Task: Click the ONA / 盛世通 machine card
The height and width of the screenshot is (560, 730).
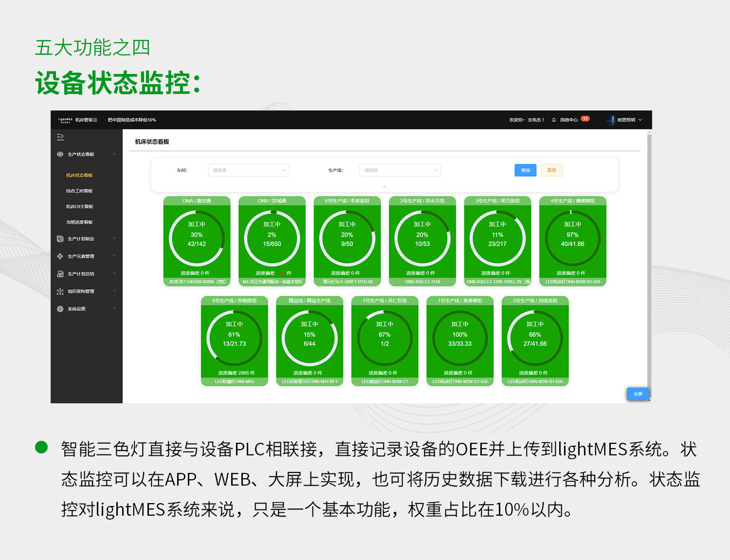Action: (x=197, y=241)
